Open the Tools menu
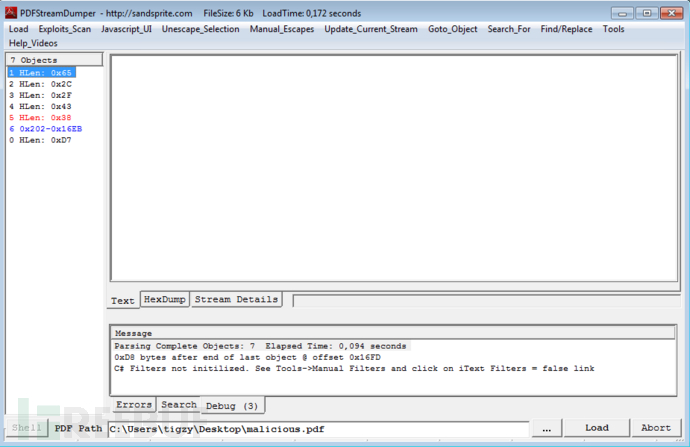This screenshot has width=690, height=447. (613, 29)
